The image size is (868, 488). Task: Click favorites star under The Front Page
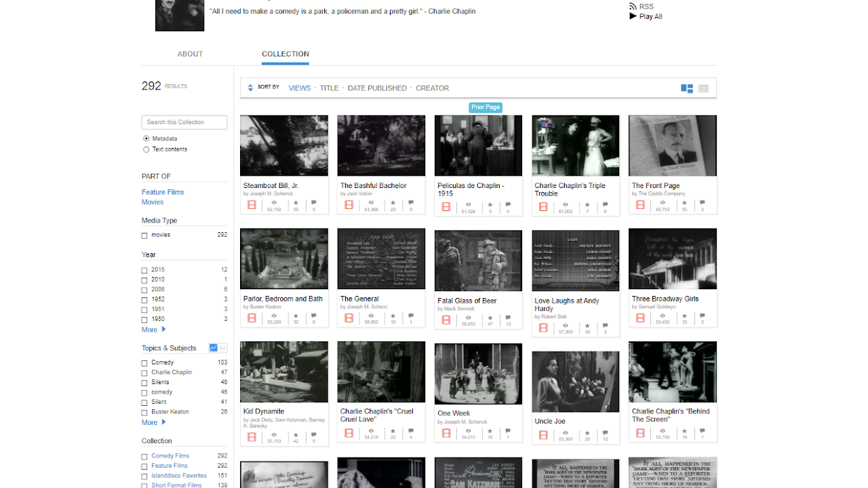pos(684,203)
